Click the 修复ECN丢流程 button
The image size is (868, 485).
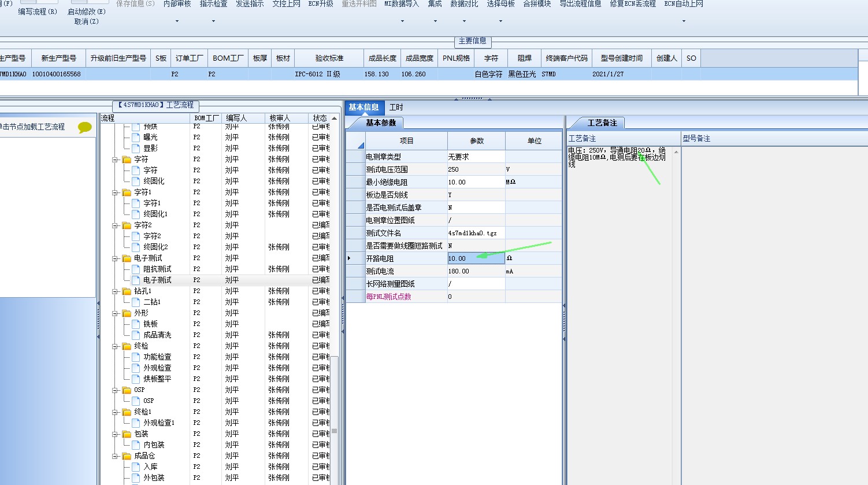point(633,4)
